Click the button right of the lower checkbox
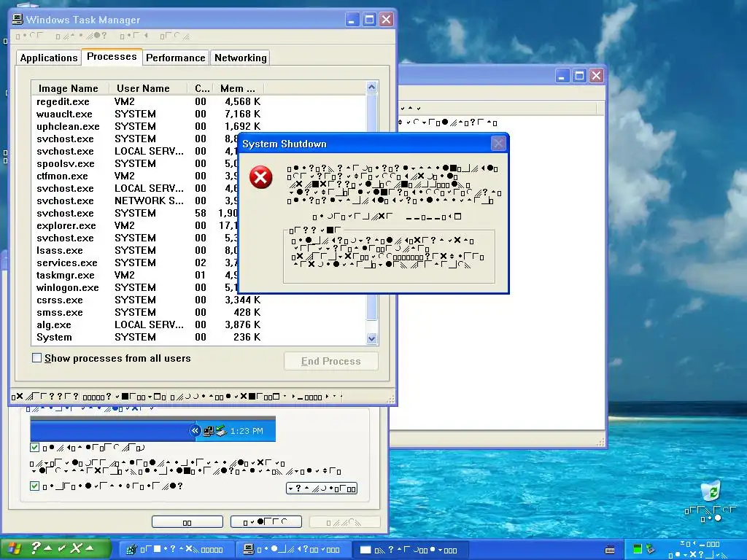The width and height of the screenshot is (747, 560). click(x=322, y=488)
